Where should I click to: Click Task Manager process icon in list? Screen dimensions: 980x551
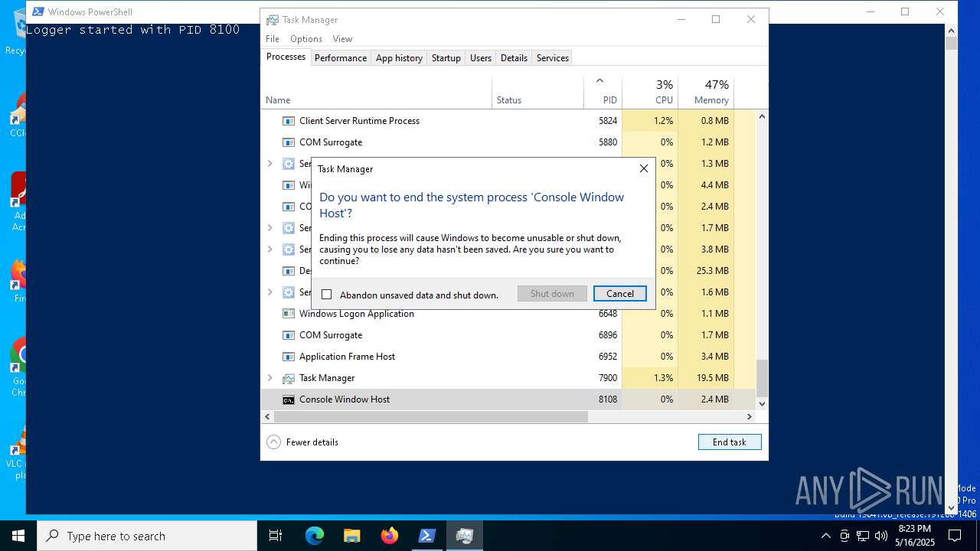289,378
